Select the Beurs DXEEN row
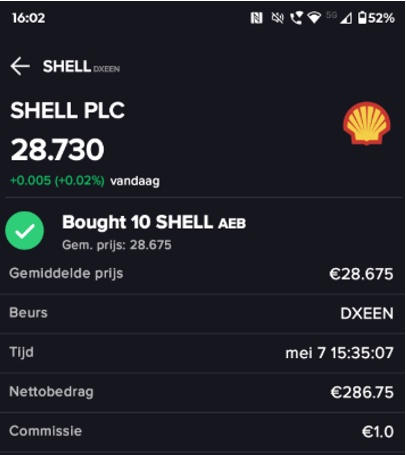Image resolution: width=406 pixels, height=455 pixels. coord(203,313)
